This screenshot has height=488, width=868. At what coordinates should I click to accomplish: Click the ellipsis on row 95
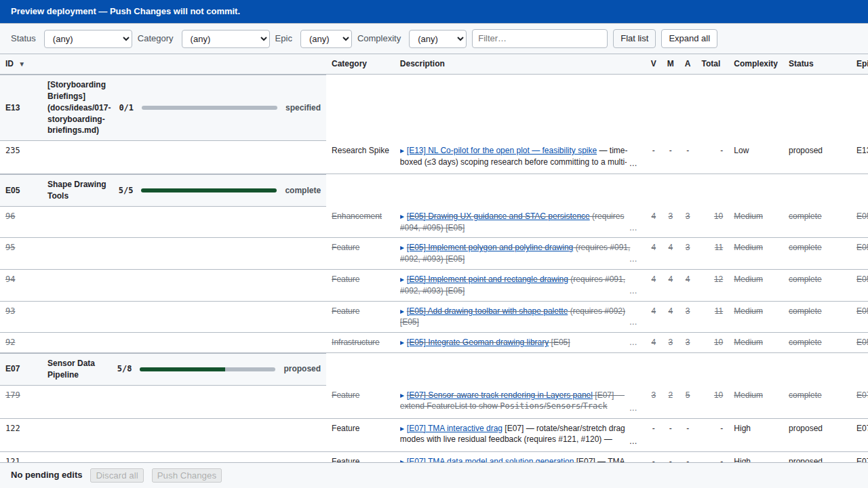(633, 259)
